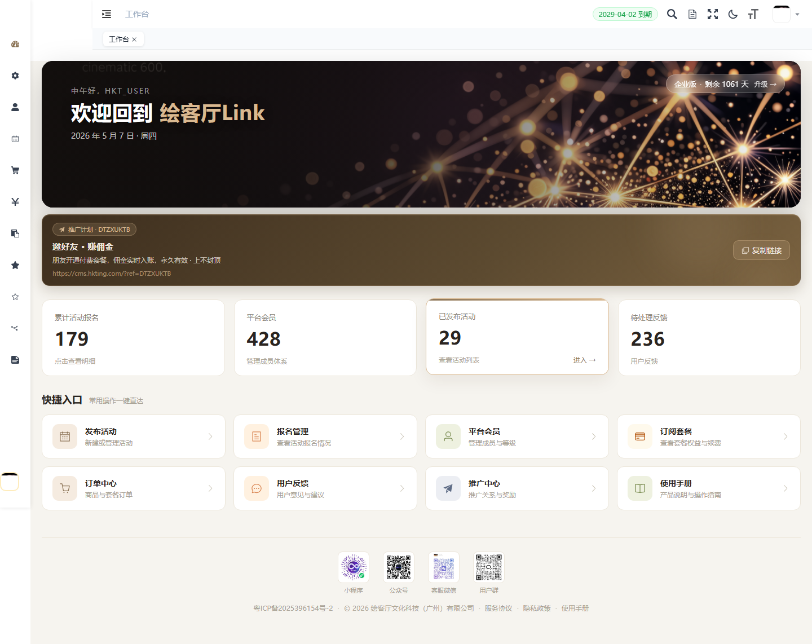Click the chevron on the 使用手册 card
The image size is (812, 644).
785,488
